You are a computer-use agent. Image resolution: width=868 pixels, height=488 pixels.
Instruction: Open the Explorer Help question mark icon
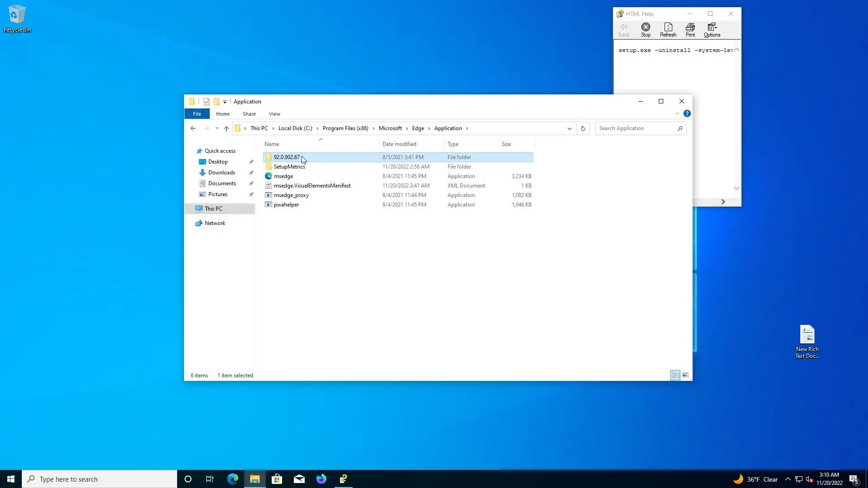pos(687,113)
